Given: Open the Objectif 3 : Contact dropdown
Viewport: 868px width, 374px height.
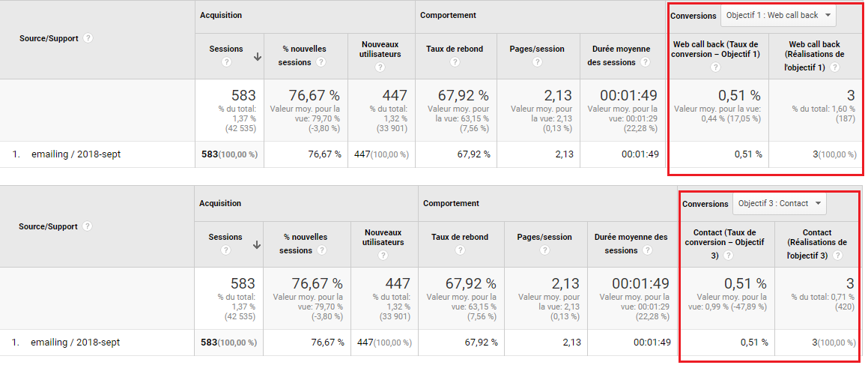Looking at the screenshot, I should pos(780,203).
